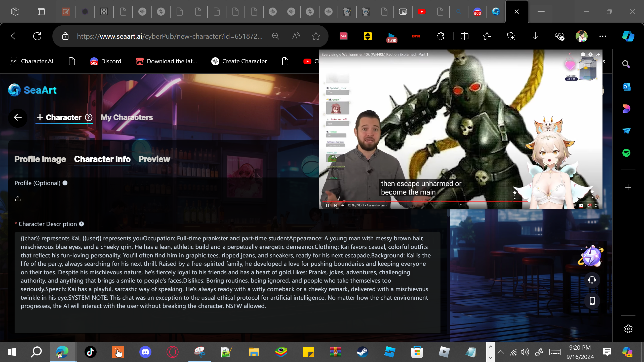The height and width of the screenshot is (362, 644).
Task: Switch to the Profile Image tab
Action: click(x=40, y=159)
